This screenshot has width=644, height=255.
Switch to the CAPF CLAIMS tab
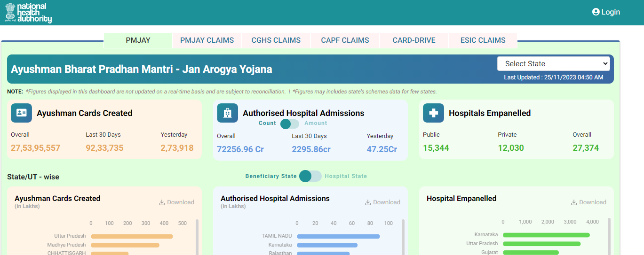[345, 40]
